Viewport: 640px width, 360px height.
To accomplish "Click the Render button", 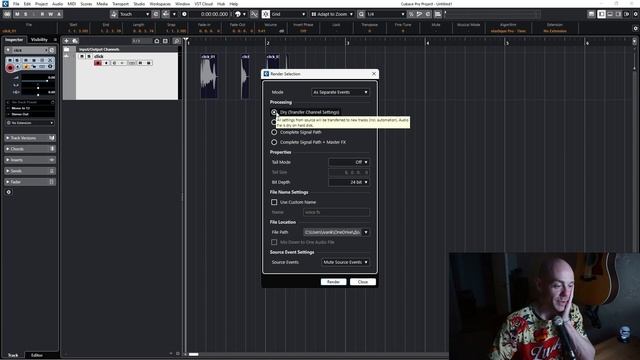I will click(333, 282).
